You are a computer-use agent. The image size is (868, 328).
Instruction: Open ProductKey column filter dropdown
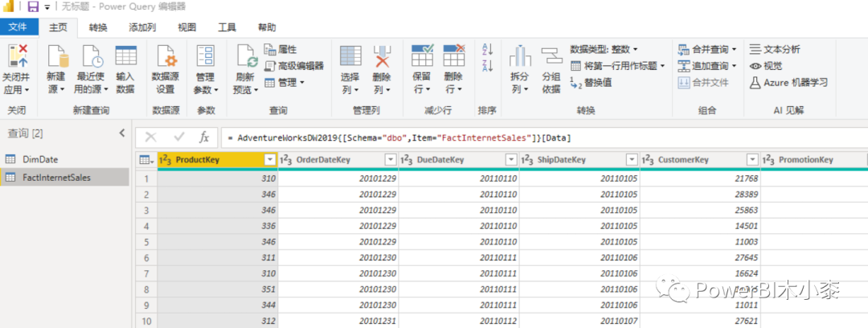[270, 160]
